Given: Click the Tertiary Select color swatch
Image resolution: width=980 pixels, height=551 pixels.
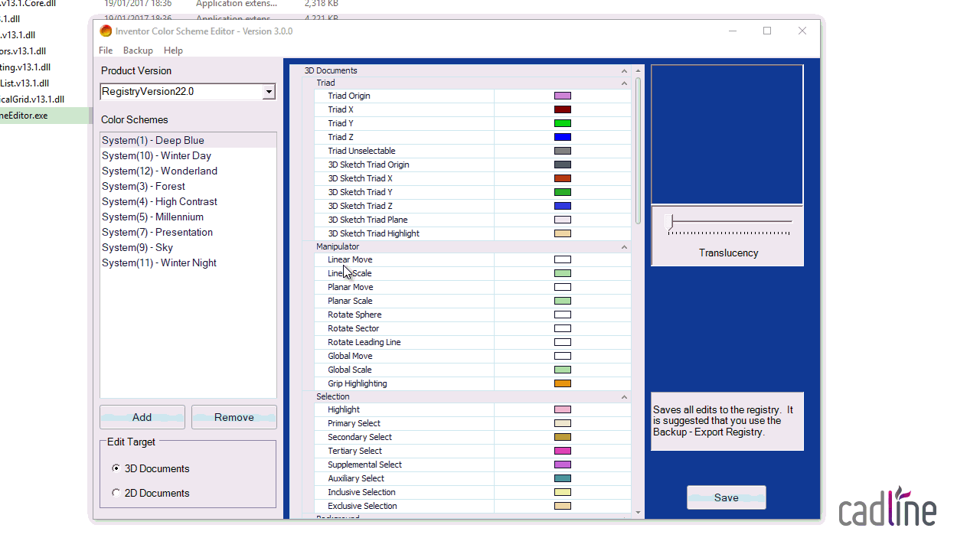Looking at the screenshot, I should 563,451.
